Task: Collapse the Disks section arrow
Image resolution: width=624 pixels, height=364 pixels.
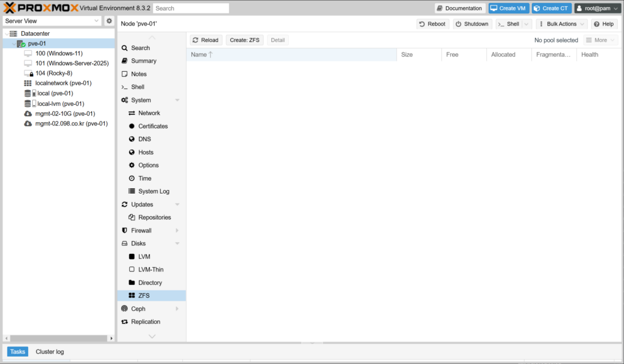Action: 177,243
